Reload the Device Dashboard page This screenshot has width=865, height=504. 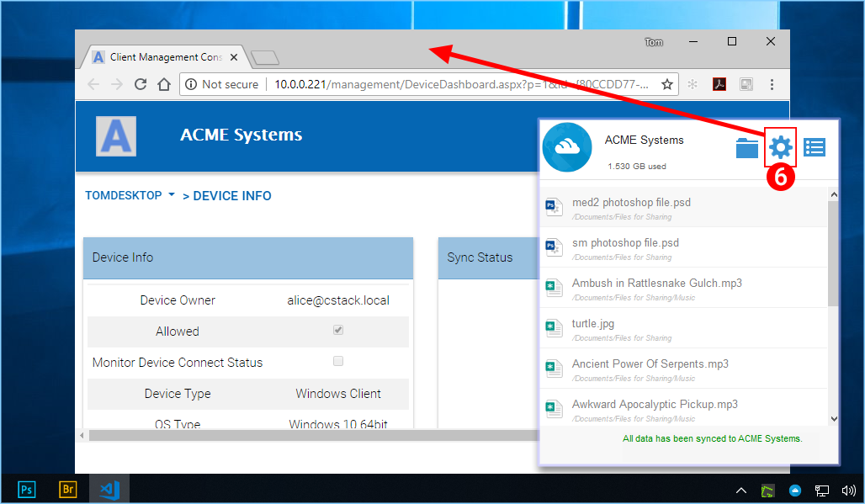[x=141, y=84]
